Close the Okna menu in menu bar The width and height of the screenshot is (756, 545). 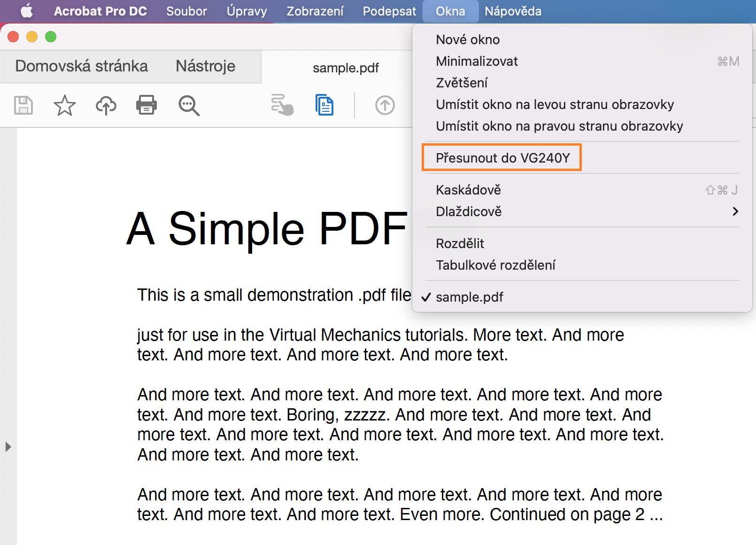pos(450,11)
